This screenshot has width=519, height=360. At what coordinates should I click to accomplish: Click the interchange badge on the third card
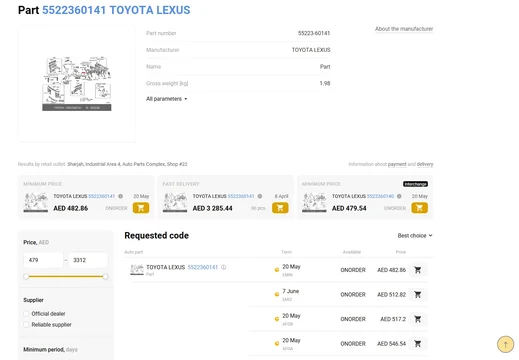(x=415, y=184)
